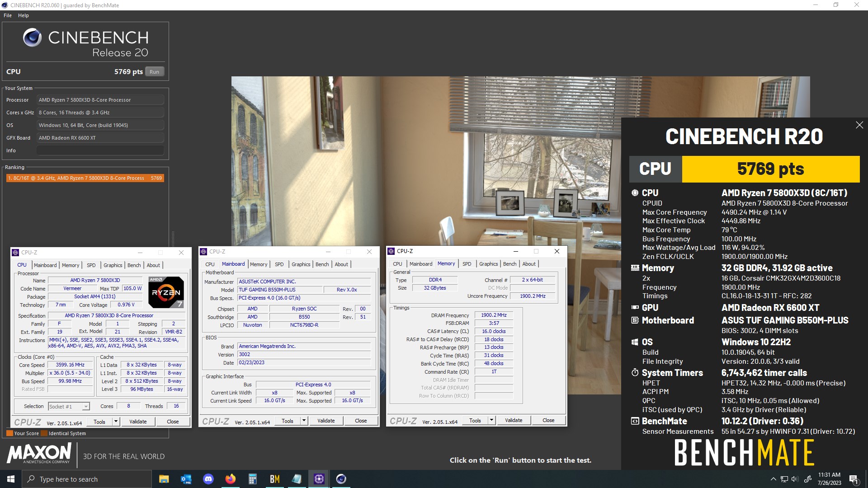868x488 pixels.
Task: Click the Info input field
Action: tap(100, 150)
